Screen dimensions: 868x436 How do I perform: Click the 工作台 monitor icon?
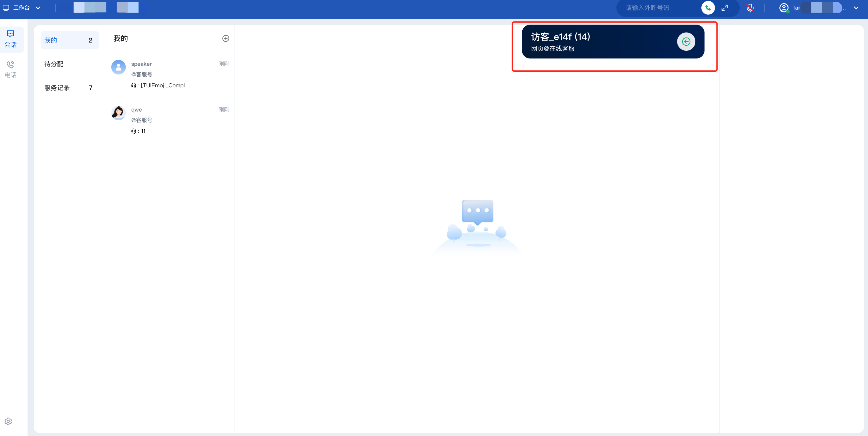click(x=6, y=8)
